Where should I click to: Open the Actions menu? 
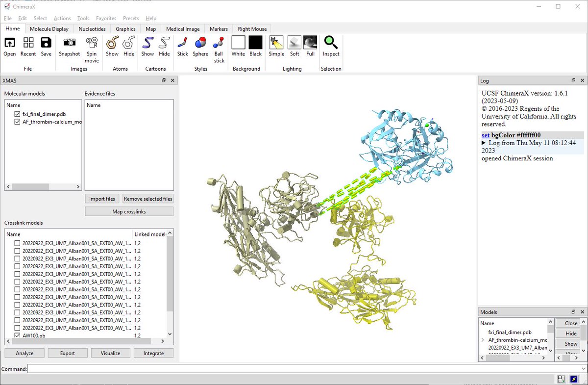62,18
